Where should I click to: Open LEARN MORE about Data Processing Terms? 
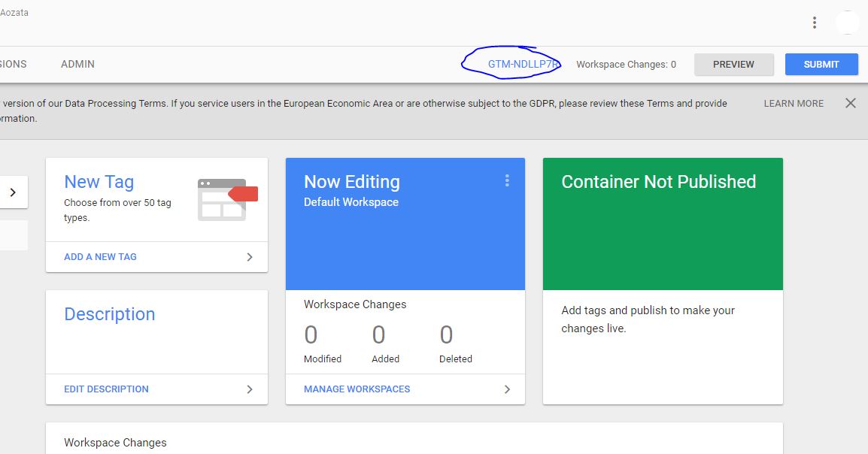(793, 103)
